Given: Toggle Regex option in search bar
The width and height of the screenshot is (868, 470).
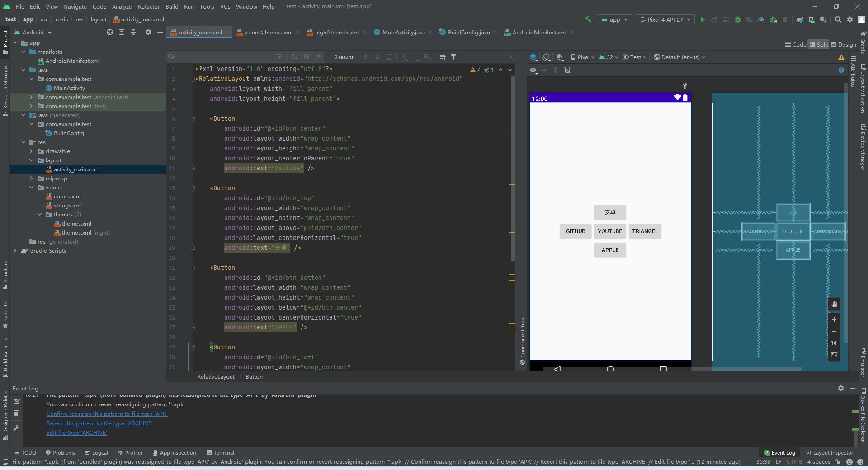Looking at the screenshot, I should 318,57.
